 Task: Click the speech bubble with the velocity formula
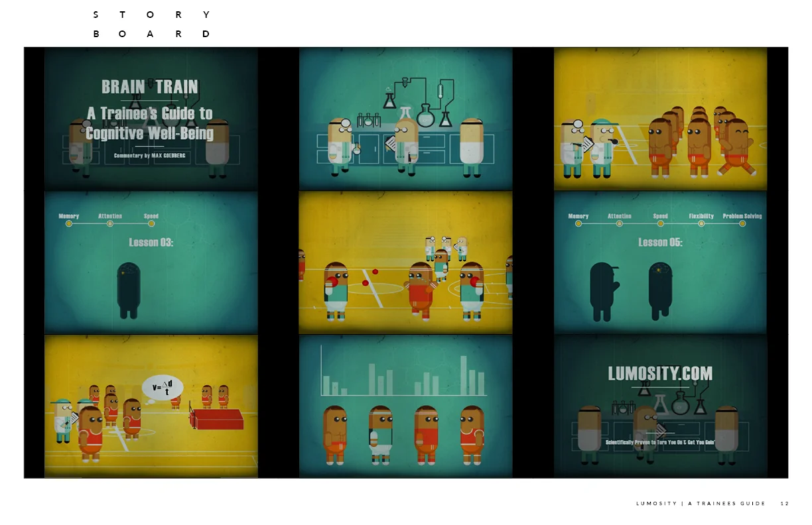click(x=163, y=386)
